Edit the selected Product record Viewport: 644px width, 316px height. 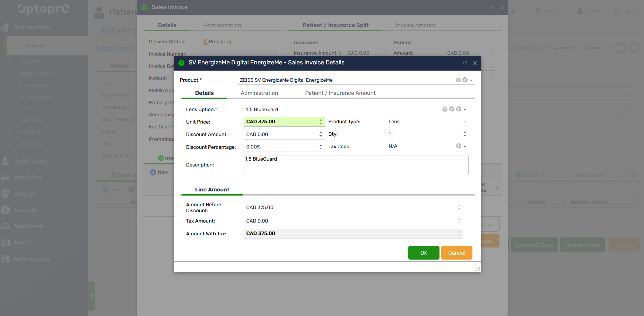(x=465, y=80)
